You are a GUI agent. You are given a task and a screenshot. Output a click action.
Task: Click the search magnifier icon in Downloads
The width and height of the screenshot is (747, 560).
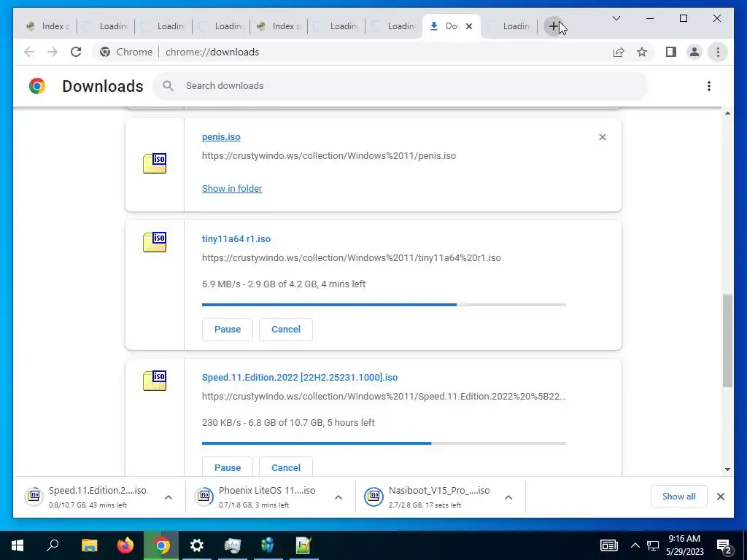(168, 86)
